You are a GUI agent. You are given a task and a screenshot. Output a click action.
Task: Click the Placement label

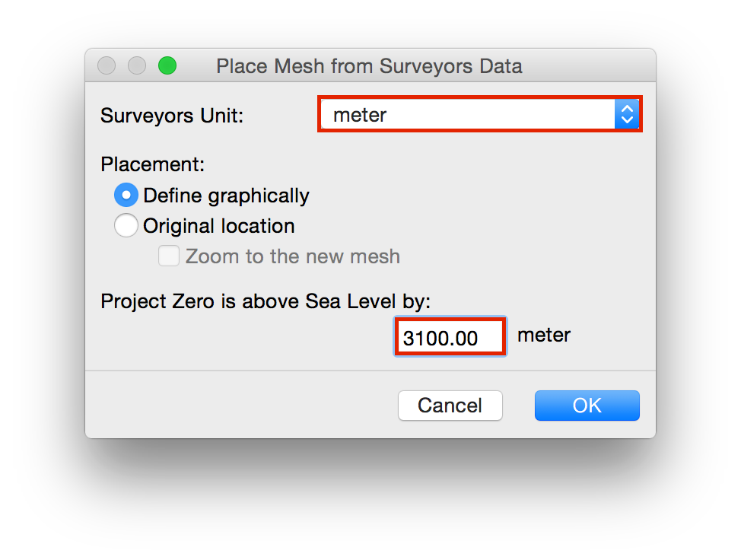coord(153,164)
